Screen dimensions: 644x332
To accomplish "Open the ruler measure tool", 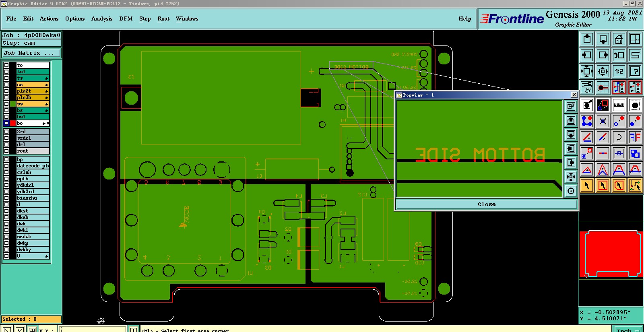I will click(619, 105).
